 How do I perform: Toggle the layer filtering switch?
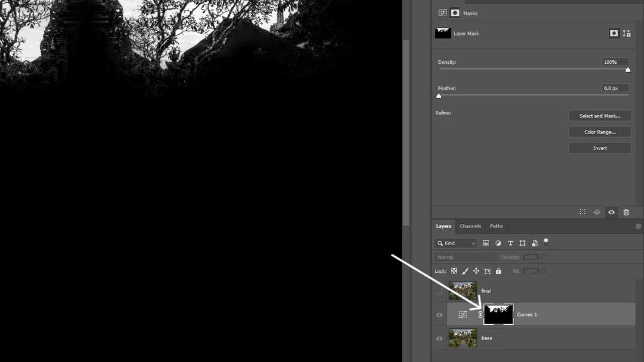[546, 242]
